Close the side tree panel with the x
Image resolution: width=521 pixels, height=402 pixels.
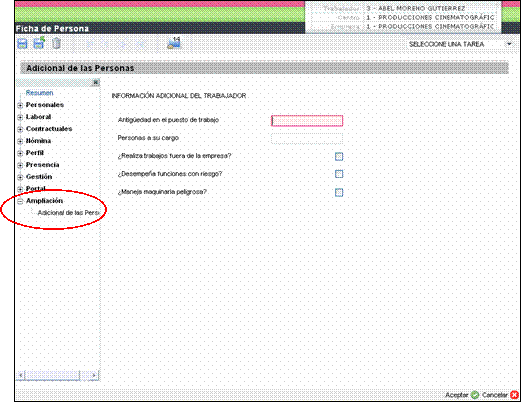[x=95, y=82]
